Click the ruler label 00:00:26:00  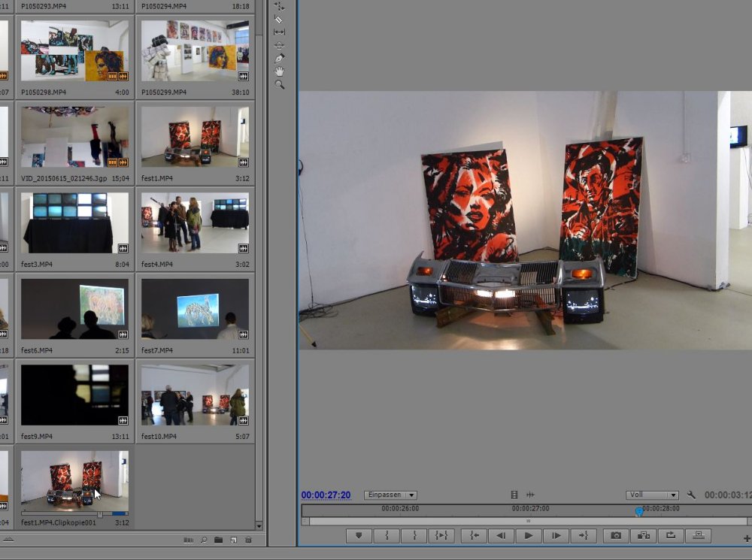point(400,508)
